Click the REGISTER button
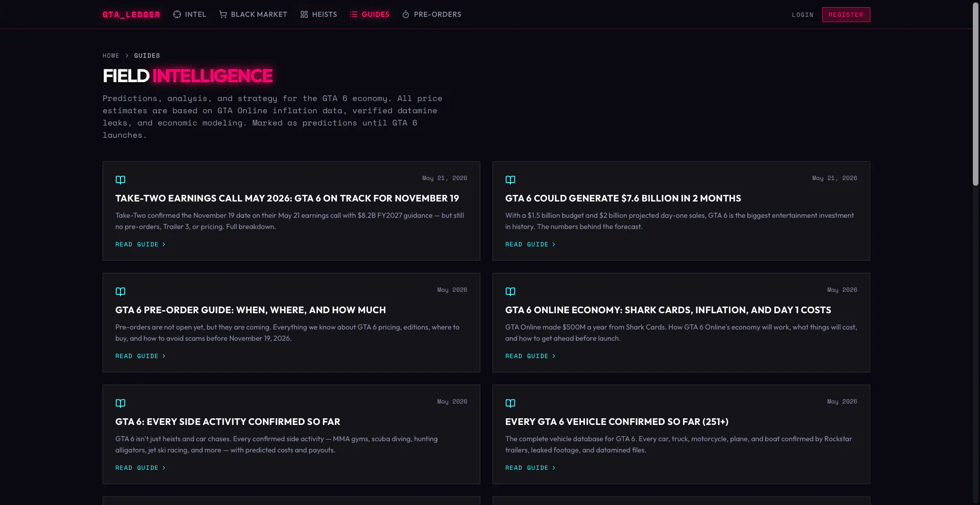 click(846, 15)
